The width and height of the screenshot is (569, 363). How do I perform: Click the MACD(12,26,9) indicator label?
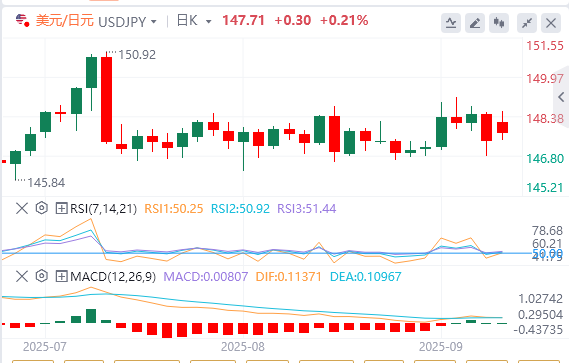(x=113, y=277)
